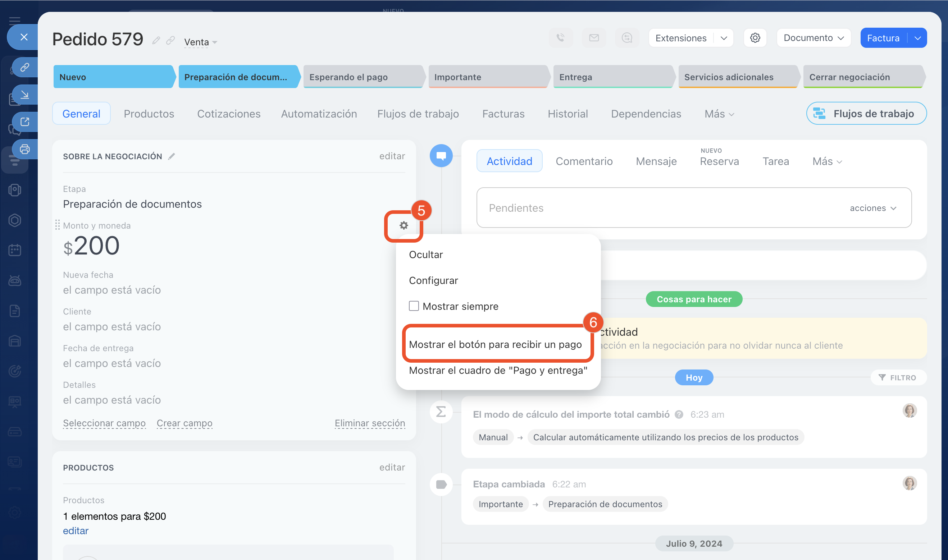Click the chat bubble icon in timeline
The width and height of the screenshot is (948, 560).
pyautogui.click(x=441, y=156)
